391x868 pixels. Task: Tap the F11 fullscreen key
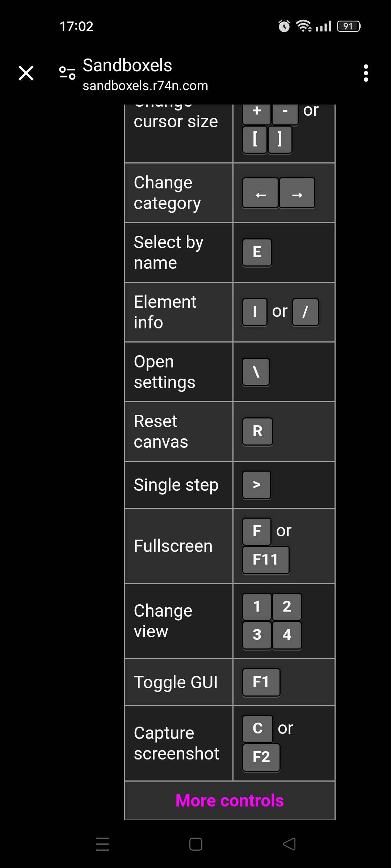point(265,560)
